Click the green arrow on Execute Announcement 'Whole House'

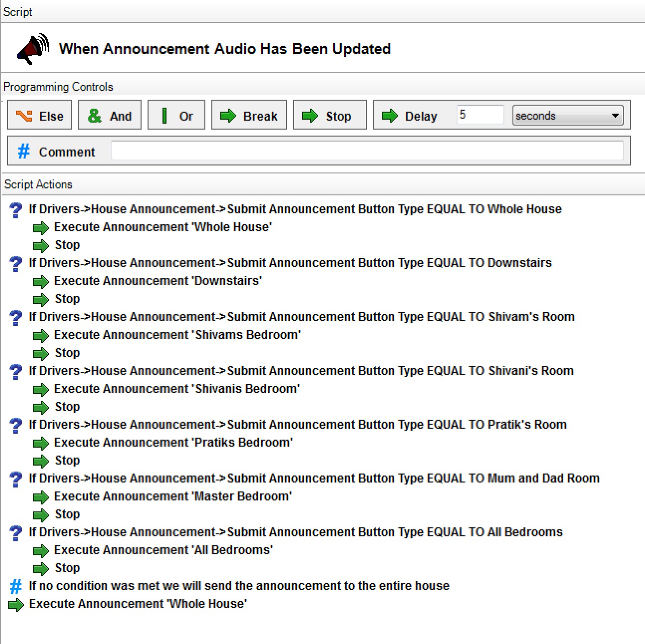pos(41,228)
